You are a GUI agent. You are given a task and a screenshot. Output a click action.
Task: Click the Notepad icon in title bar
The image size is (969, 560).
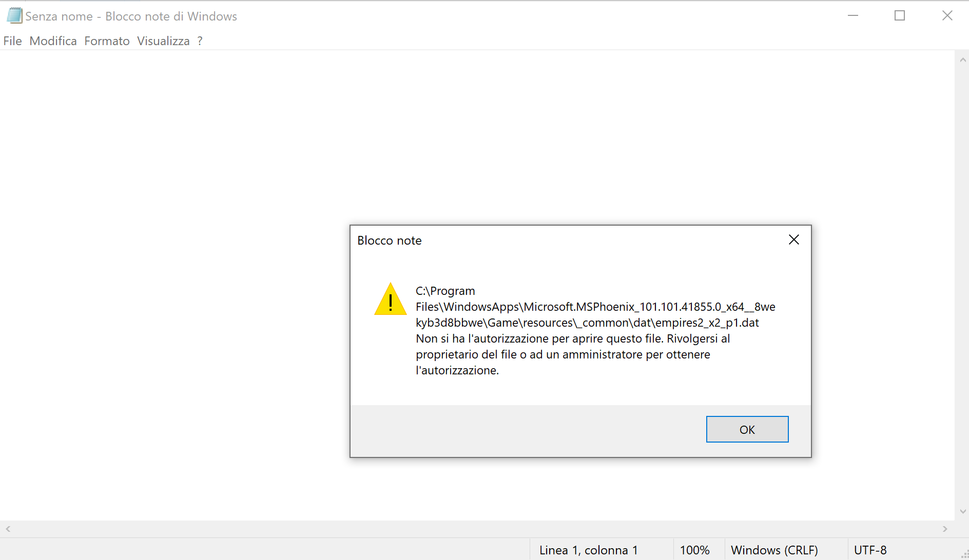pos(14,15)
